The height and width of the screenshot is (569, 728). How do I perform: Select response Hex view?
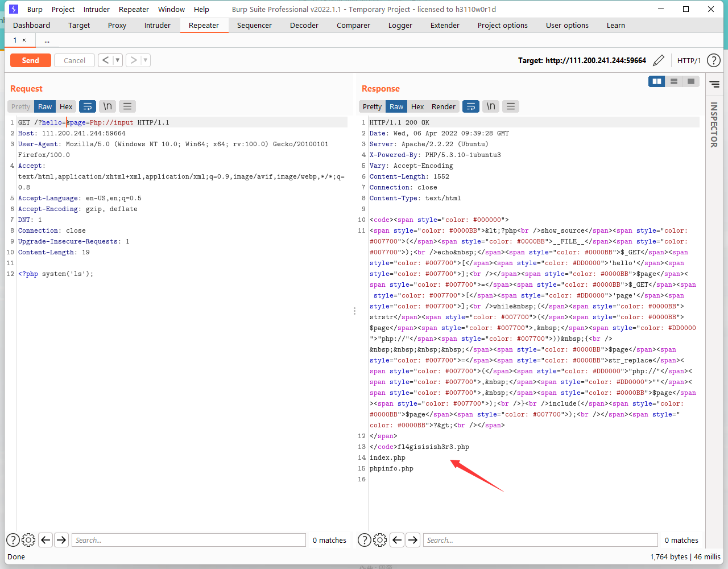point(417,106)
